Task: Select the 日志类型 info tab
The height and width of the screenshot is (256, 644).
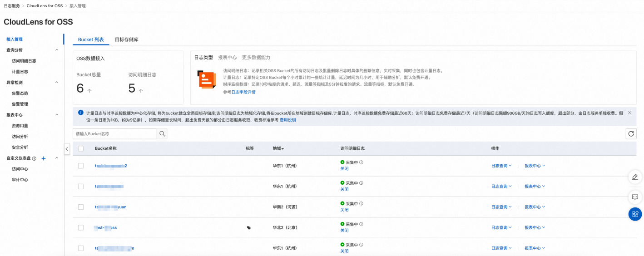Action: tap(203, 58)
